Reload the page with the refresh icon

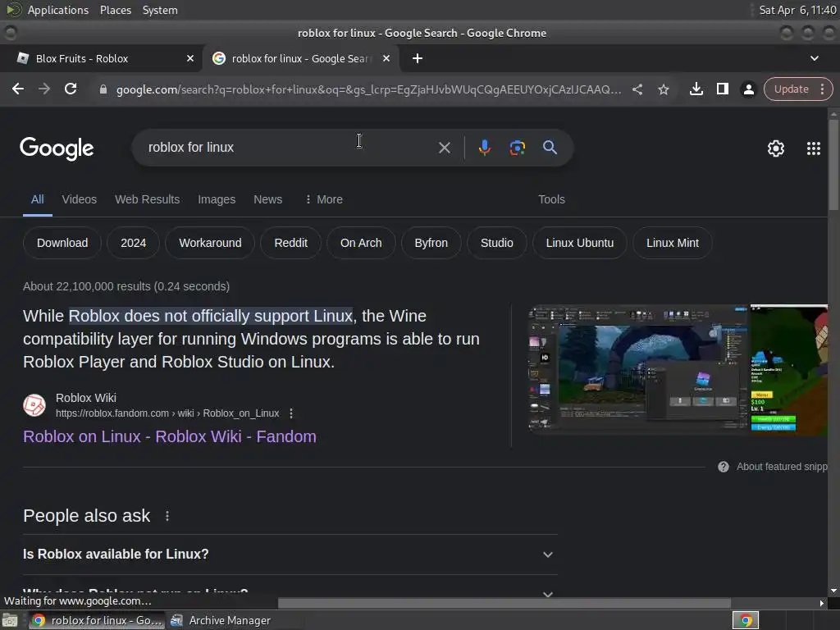coord(71,89)
